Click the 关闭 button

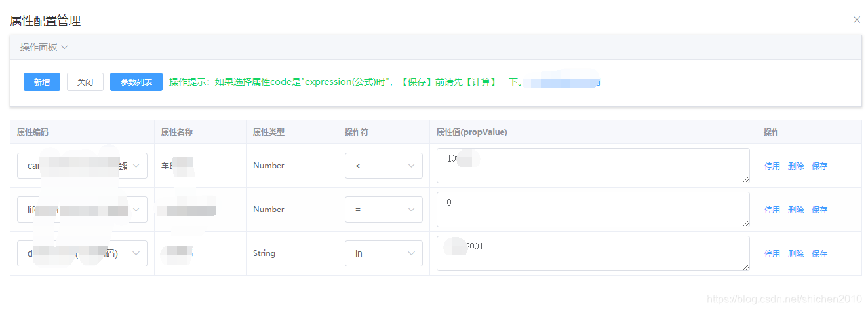[x=85, y=82]
